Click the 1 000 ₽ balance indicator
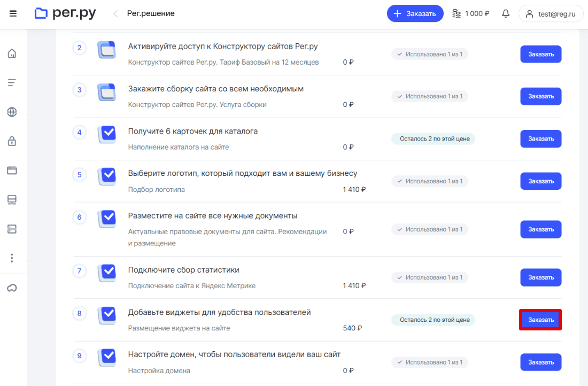Image resolution: width=588 pixels, height=386 pixels. [x=470, y=14]
